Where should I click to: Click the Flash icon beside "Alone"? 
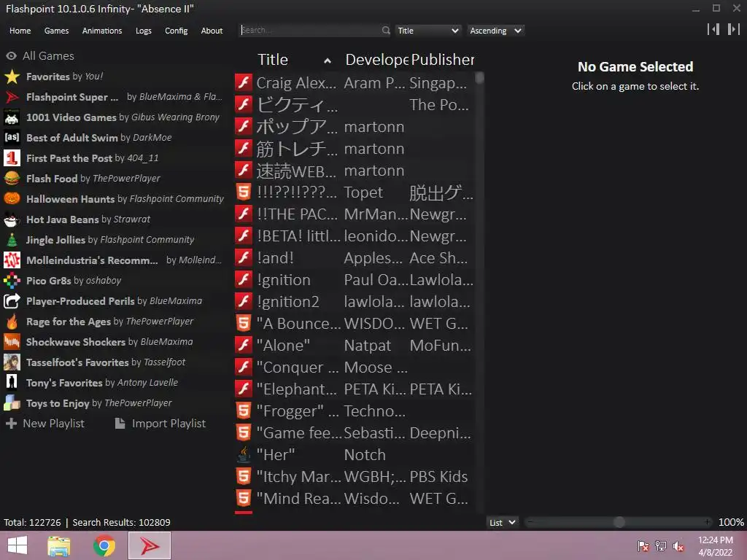click(x=244, y=345)
